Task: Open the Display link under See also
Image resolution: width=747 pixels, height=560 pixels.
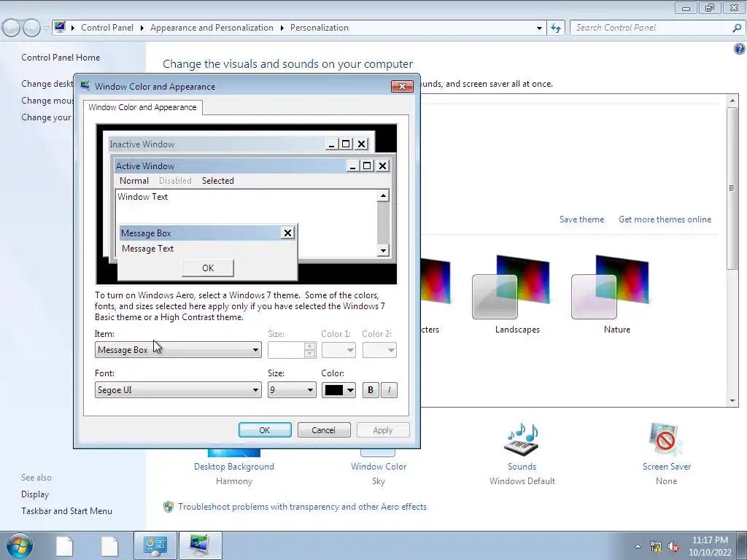Action: [x=35, y=494]
